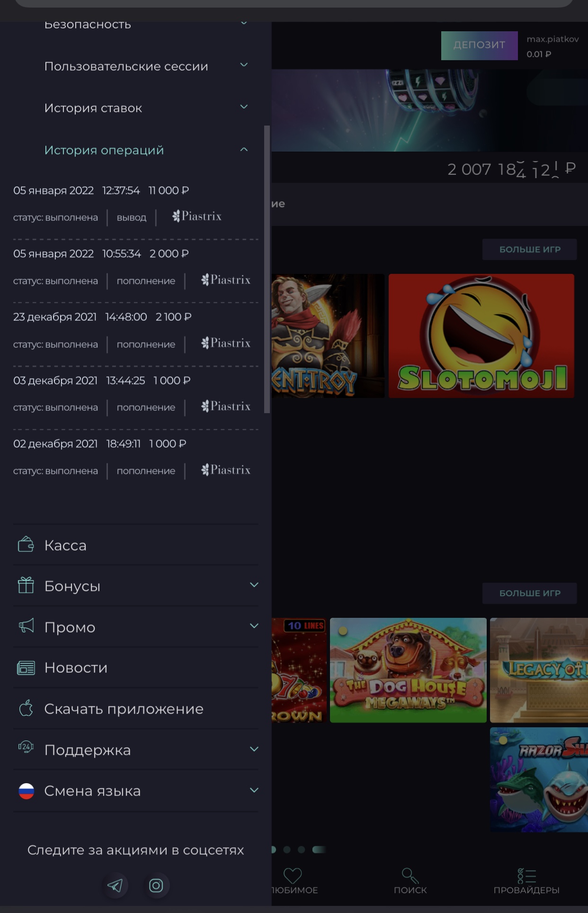
Task: Click active carousel pagination dot
Action: [319, 850]
